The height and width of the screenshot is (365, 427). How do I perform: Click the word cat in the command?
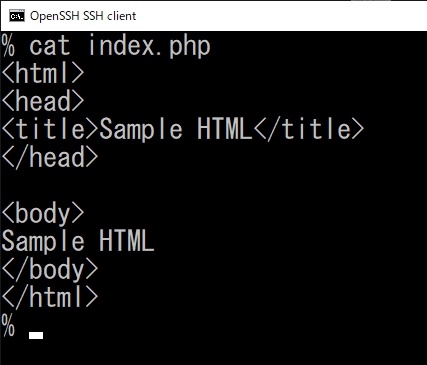click(x=50, y=46)
